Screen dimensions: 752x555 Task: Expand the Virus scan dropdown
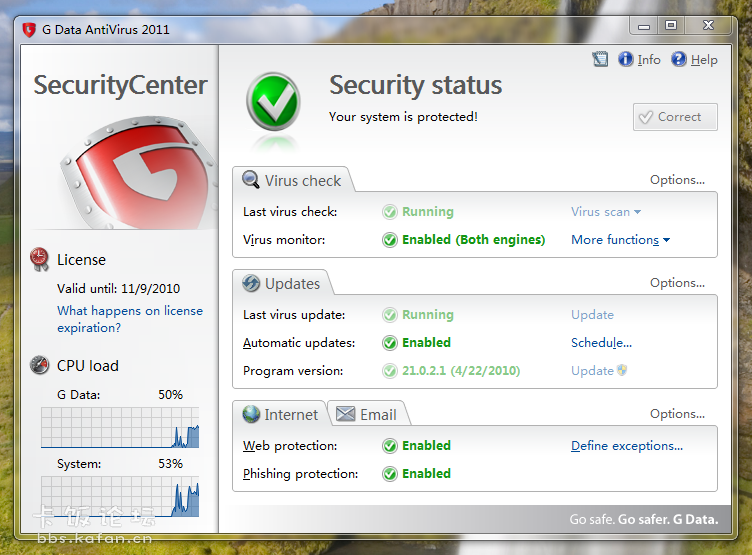point(606,212)
